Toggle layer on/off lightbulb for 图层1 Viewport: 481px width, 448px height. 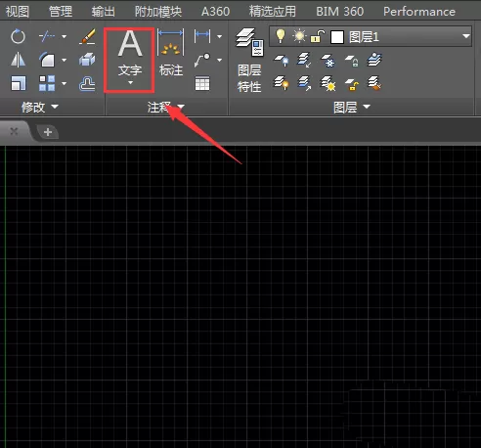(x=281, y=36)
